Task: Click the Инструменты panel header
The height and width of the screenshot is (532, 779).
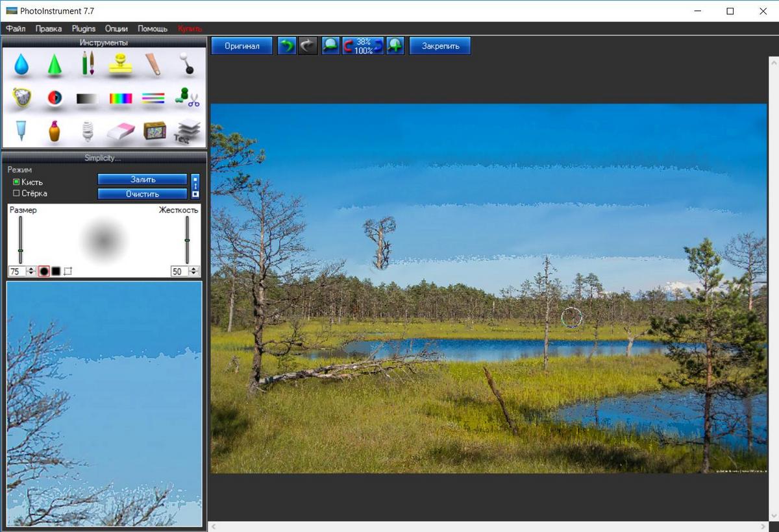Action: tap(104, 42)
